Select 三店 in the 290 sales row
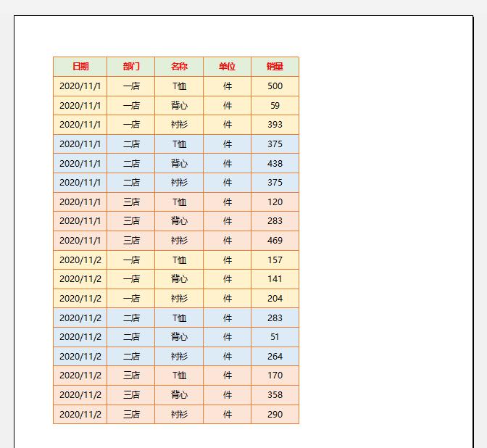The height and width of the screenshot is (448, 487). pyautogui.click(x=130, y=415)
